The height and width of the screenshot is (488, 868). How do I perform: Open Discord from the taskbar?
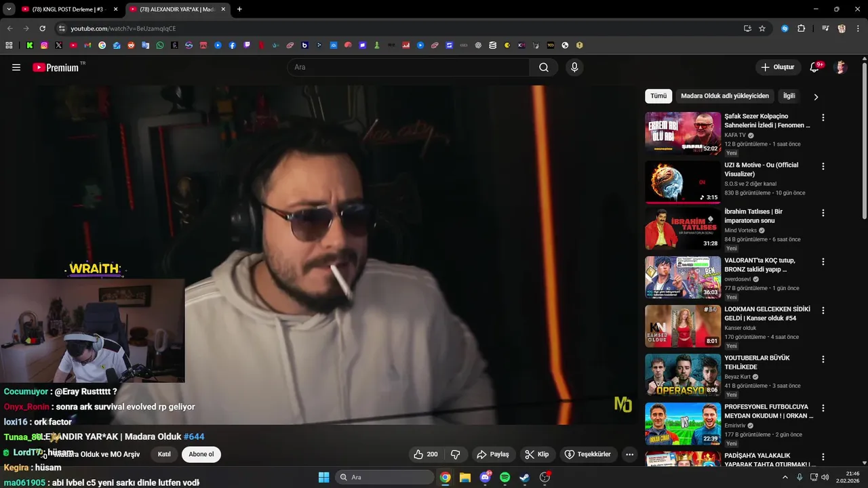[485, 477]
